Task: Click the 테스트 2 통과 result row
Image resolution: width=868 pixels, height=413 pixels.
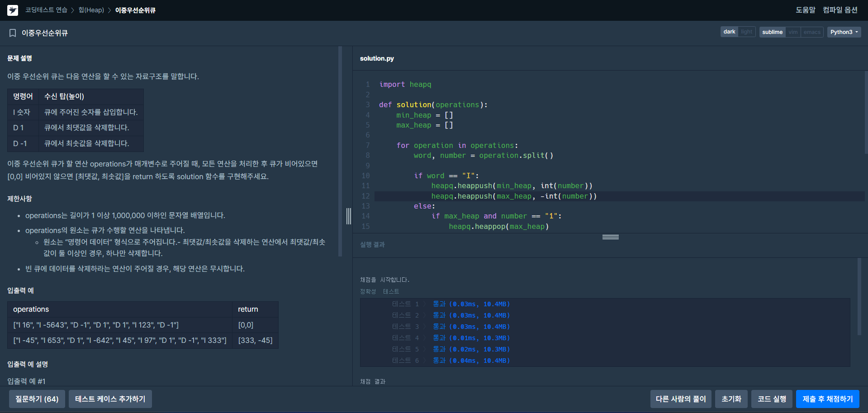Action: (451, 315)
